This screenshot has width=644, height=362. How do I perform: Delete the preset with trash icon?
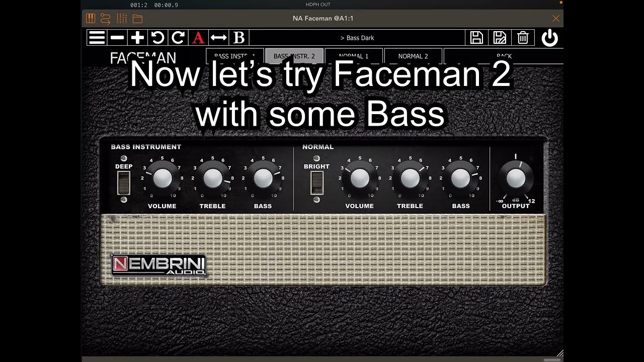[523, 38]
